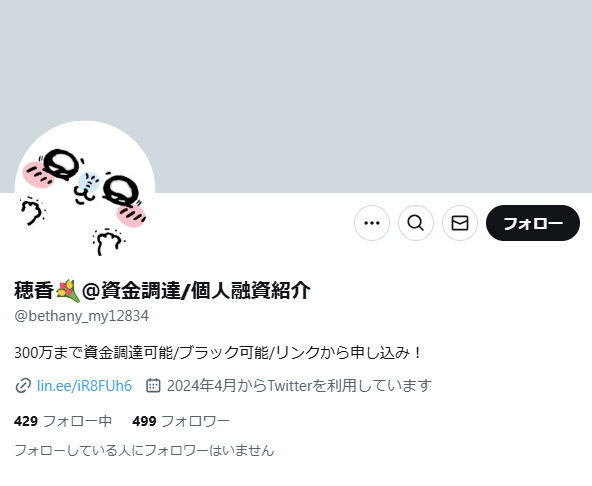Open the three-dot more options menu
The height and width of the screenshot is (486, 592).
pos(372,223)
